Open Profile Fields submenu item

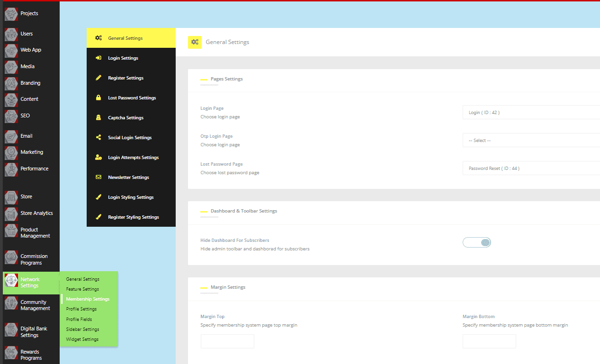(79, 320)
